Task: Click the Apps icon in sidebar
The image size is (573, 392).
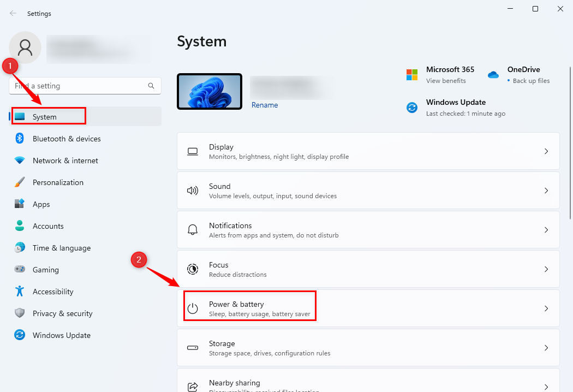Action: coord(20,204)
